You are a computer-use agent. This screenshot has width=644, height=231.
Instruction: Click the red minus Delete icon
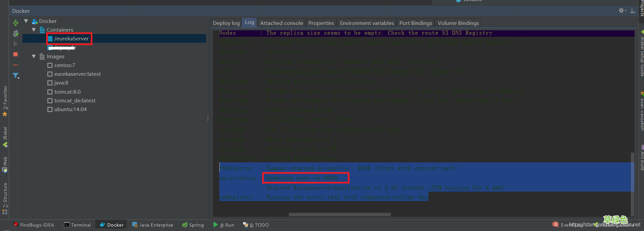tap(16, 65)
